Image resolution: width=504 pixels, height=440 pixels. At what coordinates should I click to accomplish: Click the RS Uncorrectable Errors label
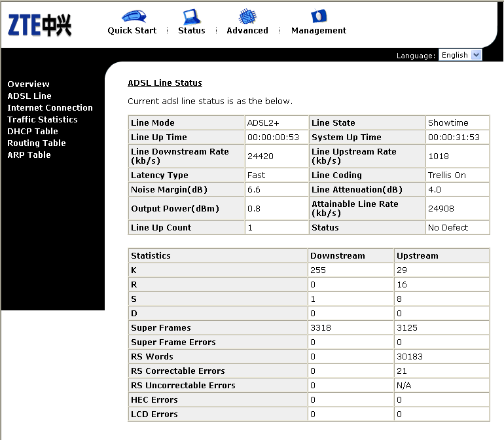(183, 385)
